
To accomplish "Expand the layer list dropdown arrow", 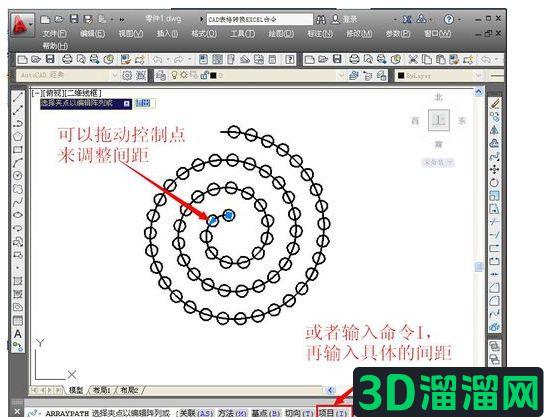I will 341,75.
